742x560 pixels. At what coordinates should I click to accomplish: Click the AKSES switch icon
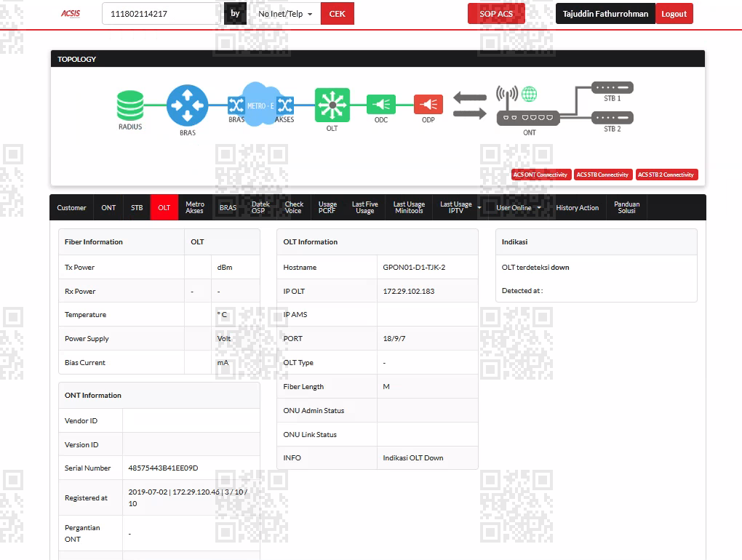click(285, 105)
